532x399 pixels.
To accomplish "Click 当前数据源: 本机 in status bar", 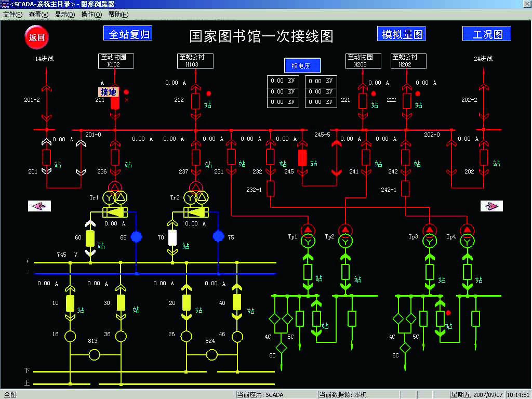I will tap(342, 395).
